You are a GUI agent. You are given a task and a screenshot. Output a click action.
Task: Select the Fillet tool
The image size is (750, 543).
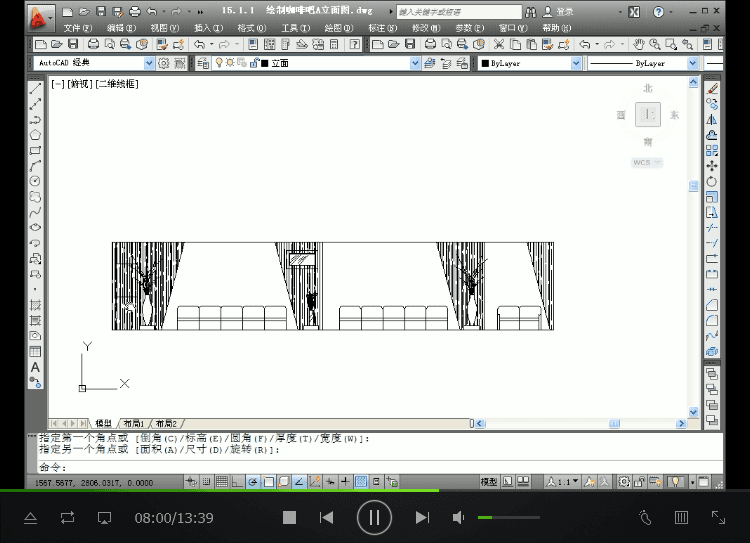712,321
